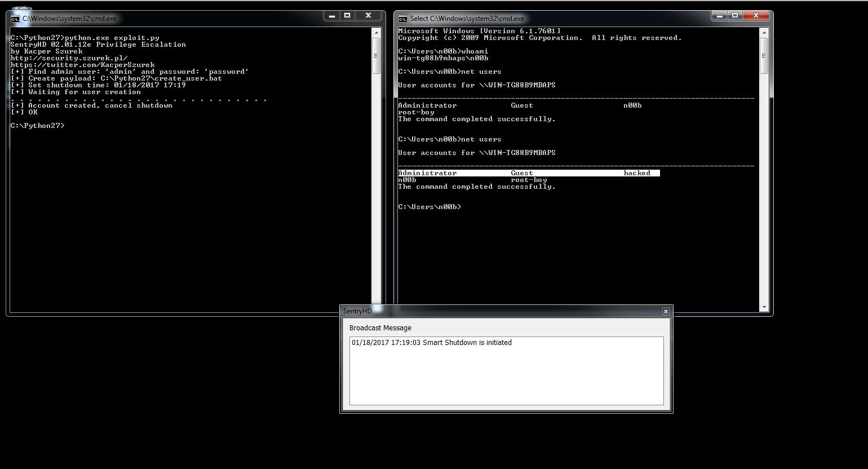
Task: Click the 'whoami' command line
Action: pos(443,51)
